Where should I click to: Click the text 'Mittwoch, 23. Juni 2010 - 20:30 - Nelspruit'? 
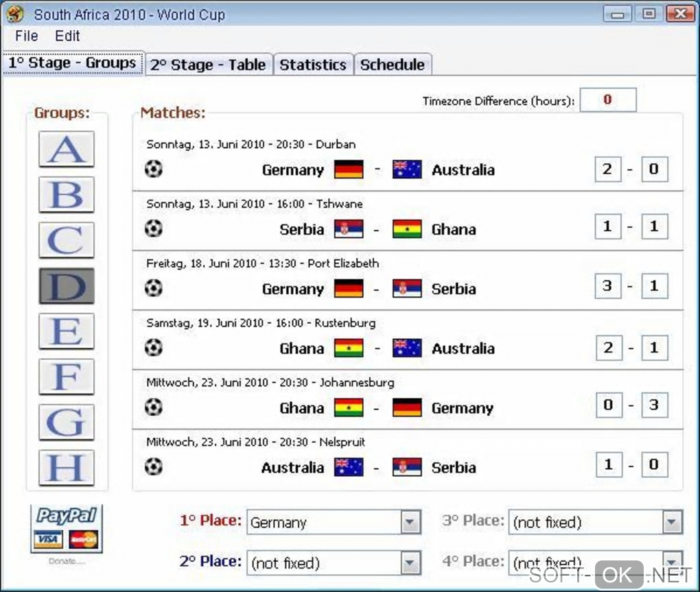(255, 442)
